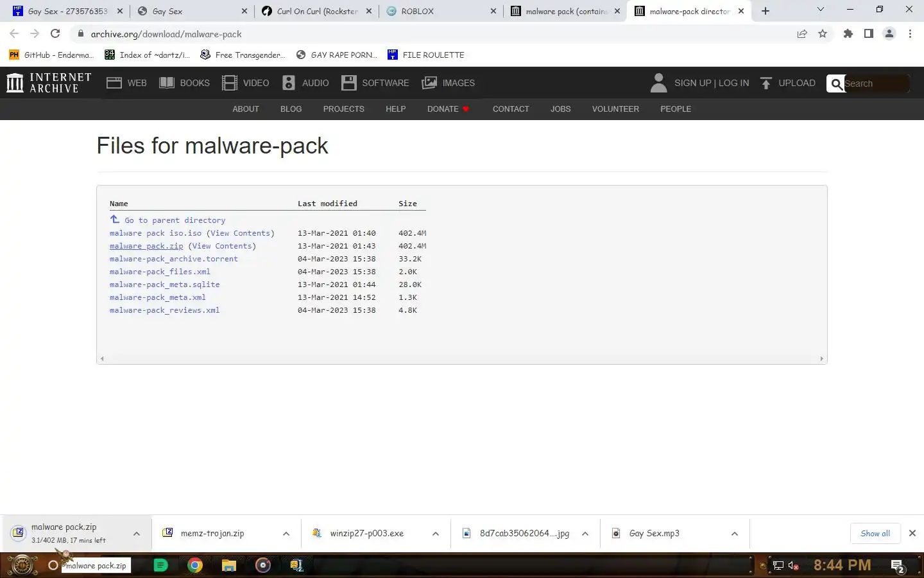Toggle the browser side panel
The width and height of the screenshot is (924, 578).
(x=869, y=33)
